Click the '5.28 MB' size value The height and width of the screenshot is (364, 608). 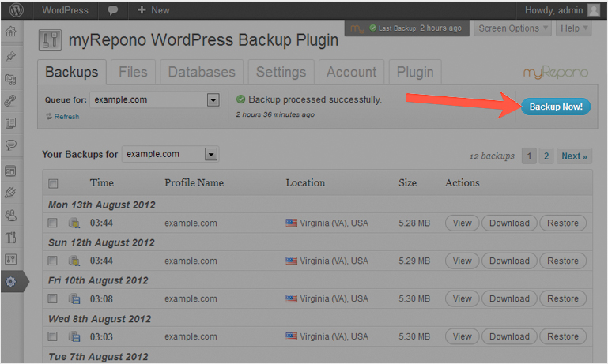click(414, 223)
